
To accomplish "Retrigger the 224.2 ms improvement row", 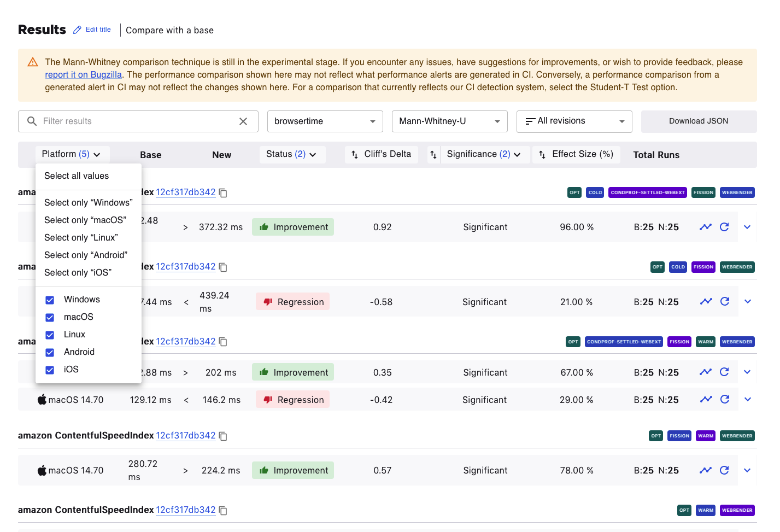I will pos(725,470).
